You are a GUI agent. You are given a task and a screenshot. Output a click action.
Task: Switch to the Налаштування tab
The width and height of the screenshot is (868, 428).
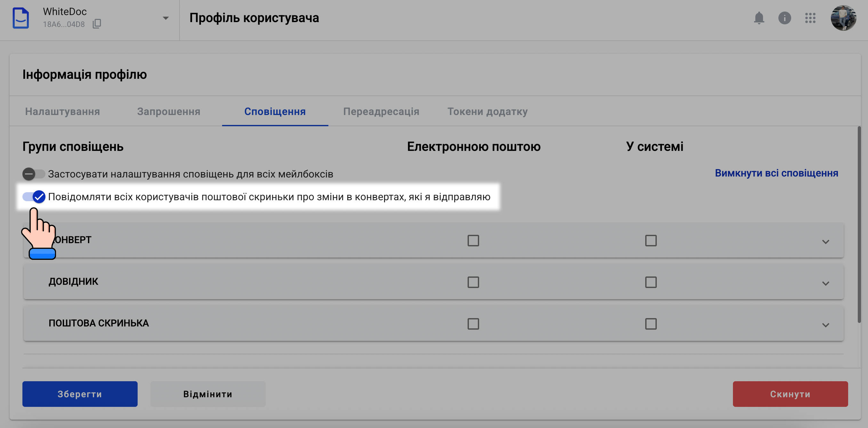point(62,111)
